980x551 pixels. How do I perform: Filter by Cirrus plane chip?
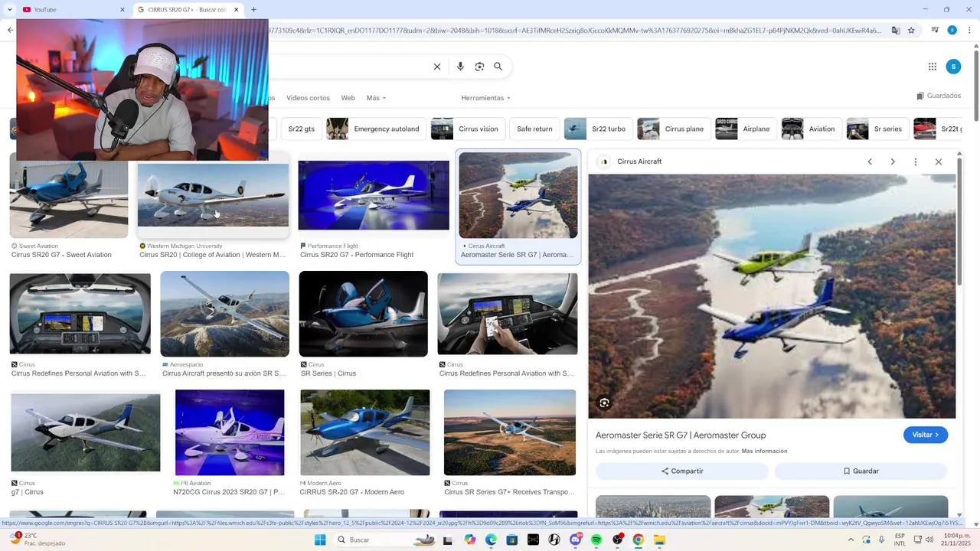pos(673,129)
